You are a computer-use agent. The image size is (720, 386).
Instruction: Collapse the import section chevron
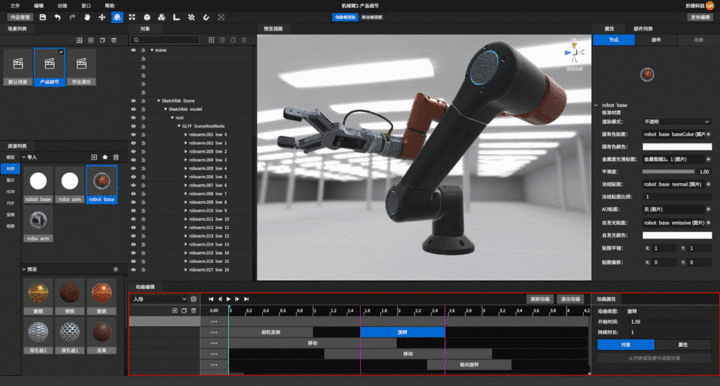[24, 157]
